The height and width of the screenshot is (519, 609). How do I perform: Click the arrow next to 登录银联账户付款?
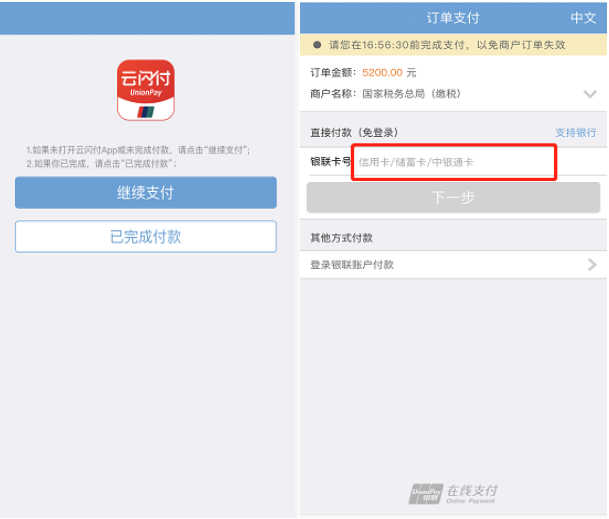coord(592,265)
